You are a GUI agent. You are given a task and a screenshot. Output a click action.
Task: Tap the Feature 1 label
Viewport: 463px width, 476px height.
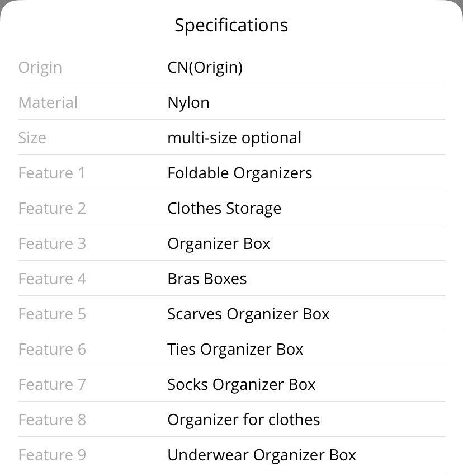click(x=51, y=173)
